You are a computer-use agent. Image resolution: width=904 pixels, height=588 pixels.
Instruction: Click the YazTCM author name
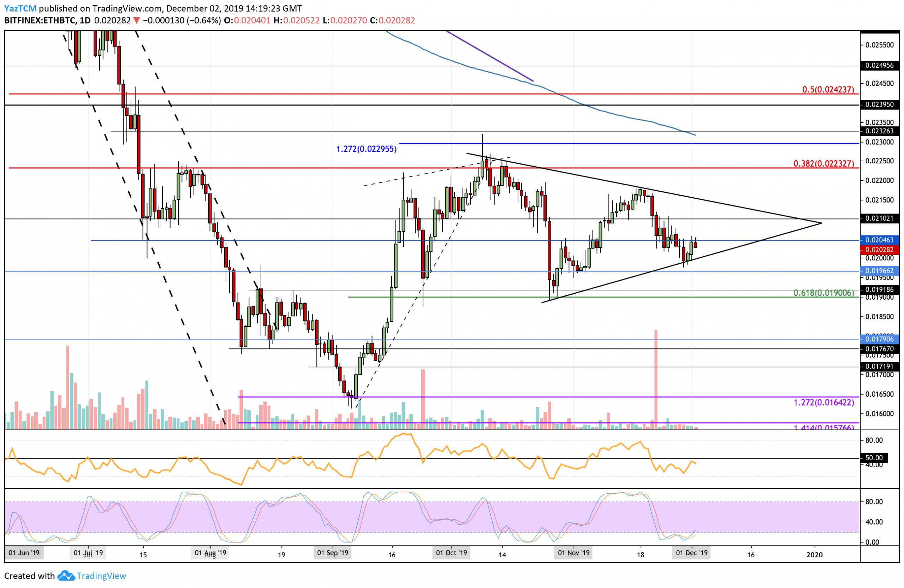tap(20, 8)
